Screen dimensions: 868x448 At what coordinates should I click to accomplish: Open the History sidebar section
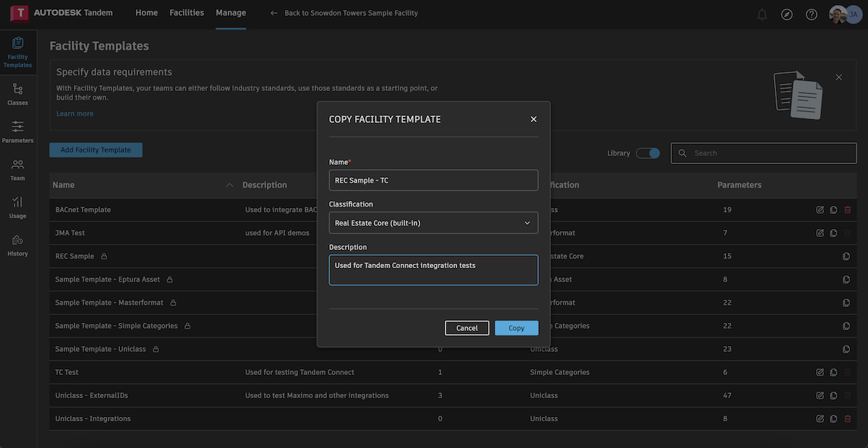pyautogui.click(x=17, y=245)
